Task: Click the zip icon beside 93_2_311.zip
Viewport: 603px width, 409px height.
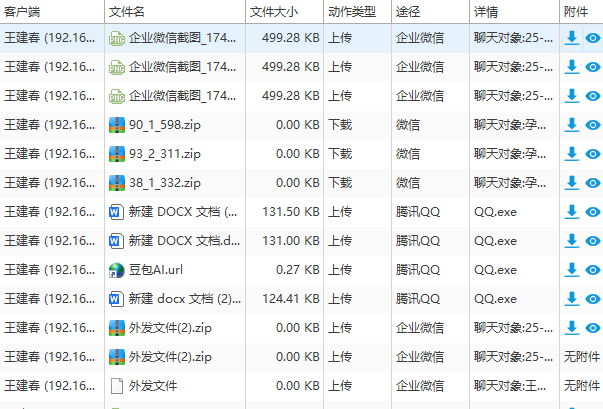Action: (x=117, y=154)
